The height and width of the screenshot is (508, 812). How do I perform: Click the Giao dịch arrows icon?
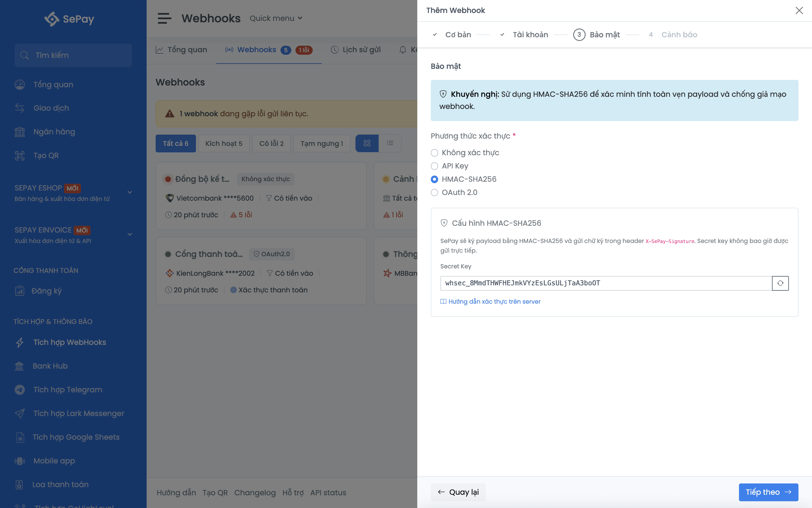click(20, 108)
